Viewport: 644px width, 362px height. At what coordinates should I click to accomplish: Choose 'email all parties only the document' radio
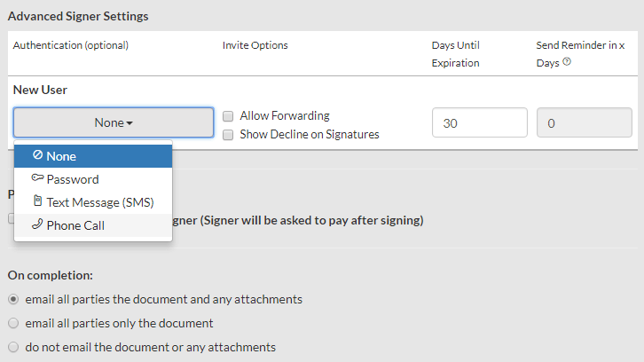pyautogui.click(x=13, y=323)
